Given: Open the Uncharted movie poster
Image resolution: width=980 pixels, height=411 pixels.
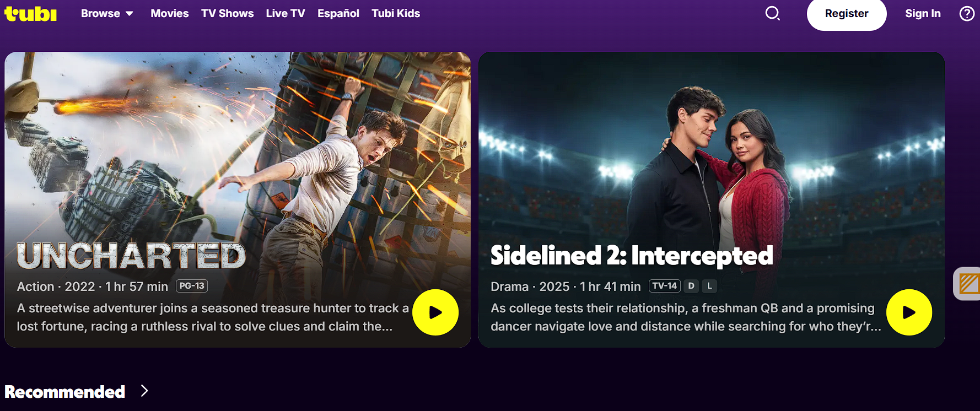Looking at the screenshot, I should [238, 199].
